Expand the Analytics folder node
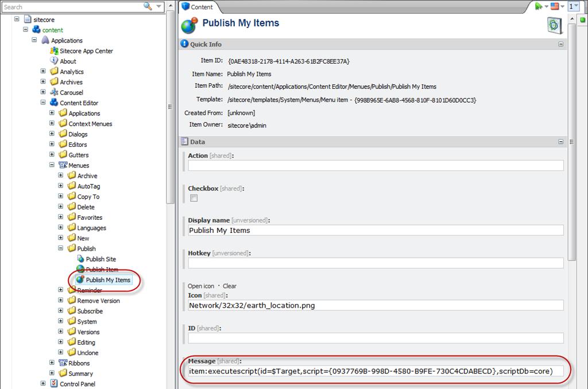This screenshot has width=588, height=389. click(x=43, y=72)
